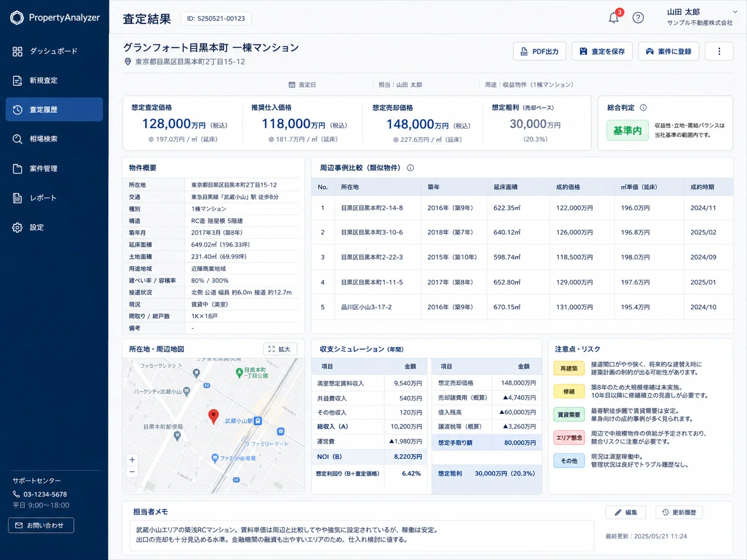The height and width of the screenshot is (560, 747).
Task: Open 更新履歴 for the memo
Action: pyautogui.click(x=679, y=512)
